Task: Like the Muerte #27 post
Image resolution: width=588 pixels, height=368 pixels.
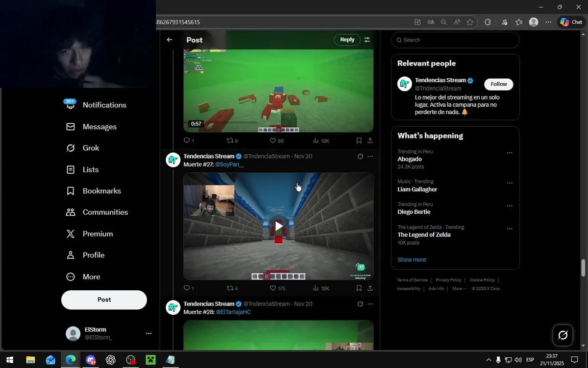Action: coord(278,288)
